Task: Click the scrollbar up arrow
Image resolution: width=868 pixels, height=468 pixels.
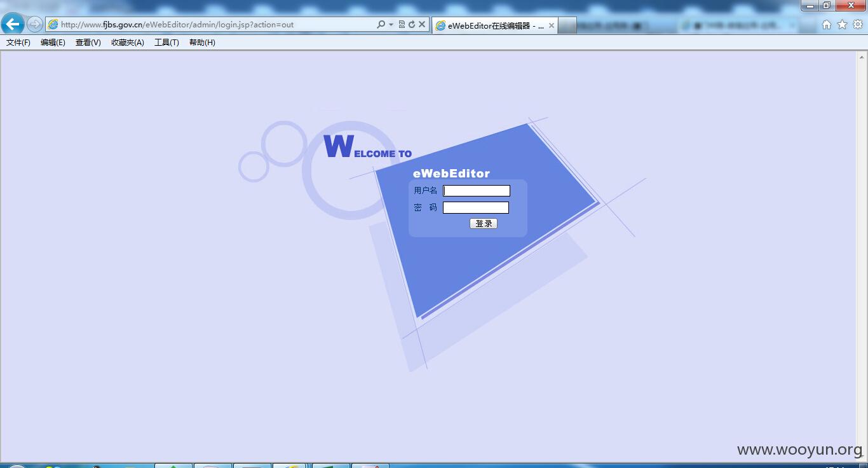Action: [x=862, y=56]
